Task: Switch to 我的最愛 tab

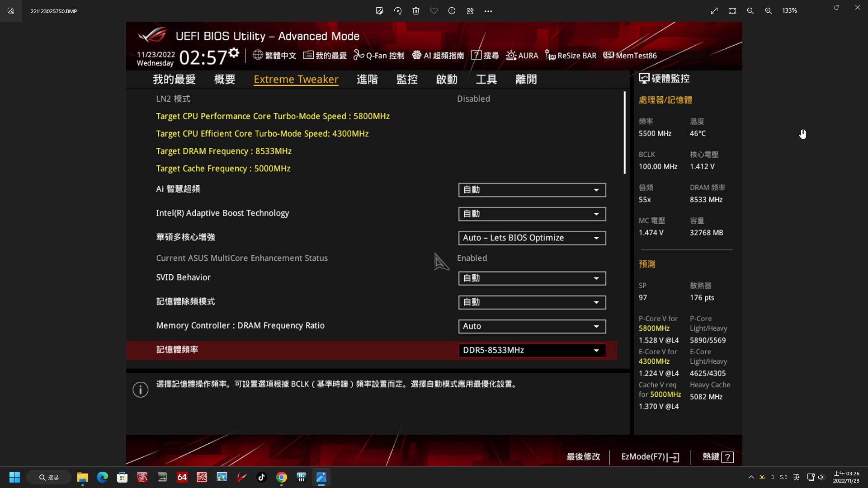Action: click(x=174, y=80)
